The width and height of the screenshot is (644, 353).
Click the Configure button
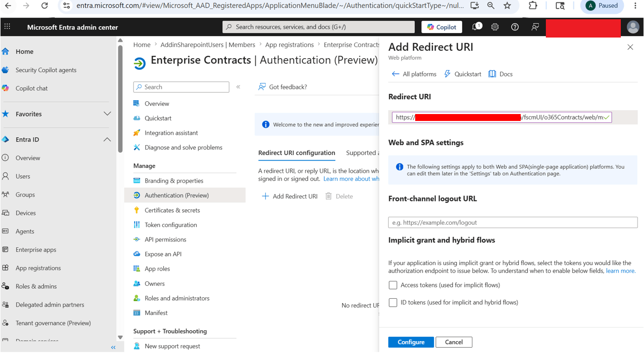(411, 342)
